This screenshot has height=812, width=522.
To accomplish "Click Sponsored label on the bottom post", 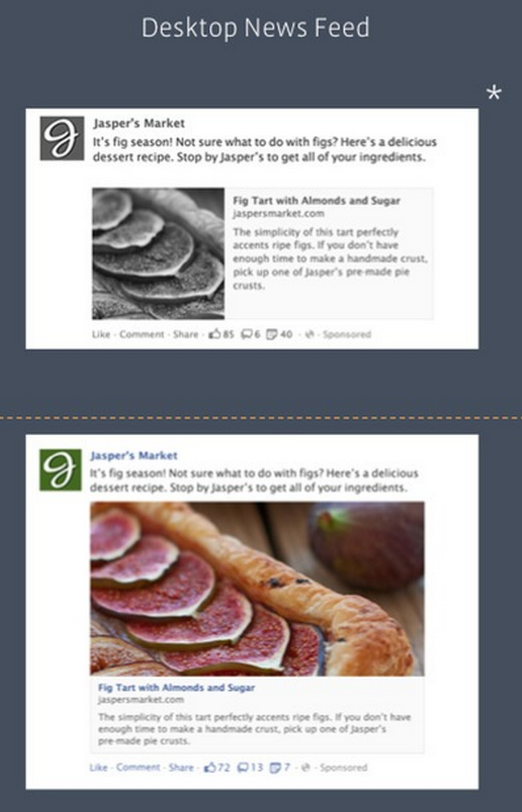I will [343, 767].
